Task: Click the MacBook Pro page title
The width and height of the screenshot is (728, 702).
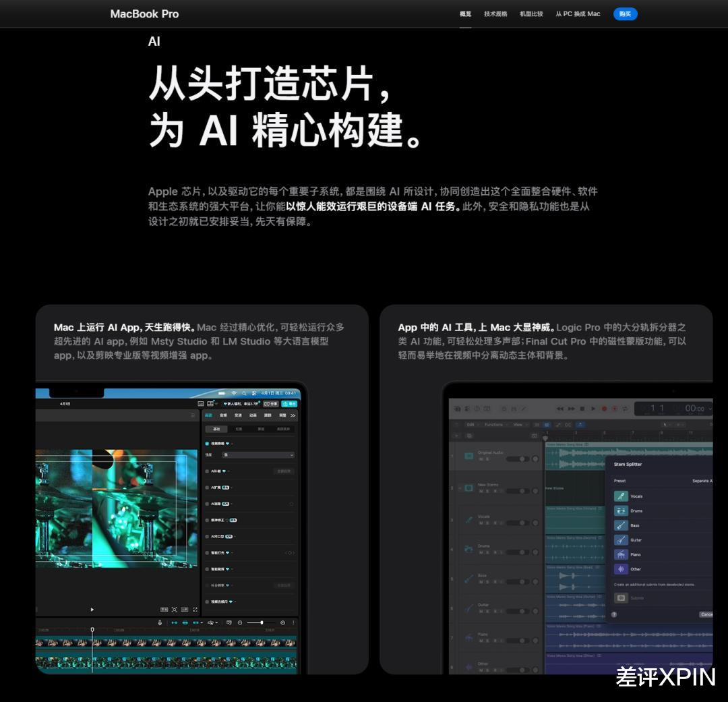Action: pyautogui.click(x=144, y=14)
